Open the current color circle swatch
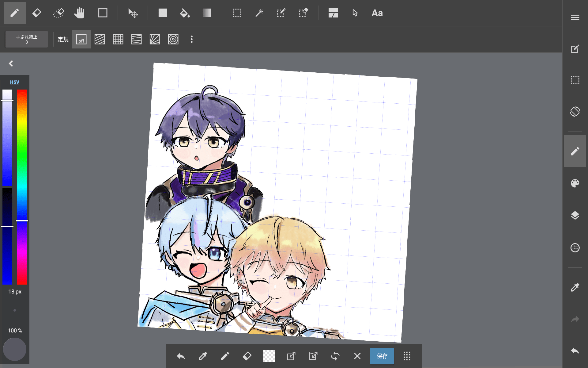This screenshot has width=588, height=368. point(14,349)
